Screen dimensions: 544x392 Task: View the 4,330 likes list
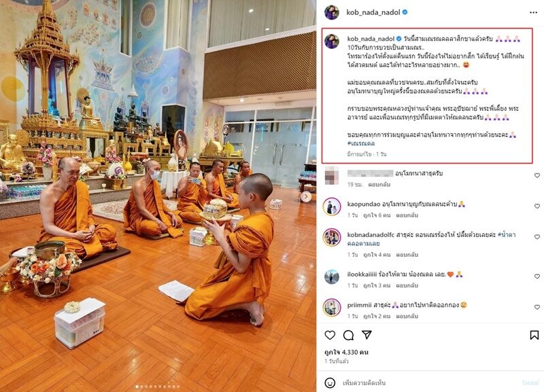click(346, 352)
